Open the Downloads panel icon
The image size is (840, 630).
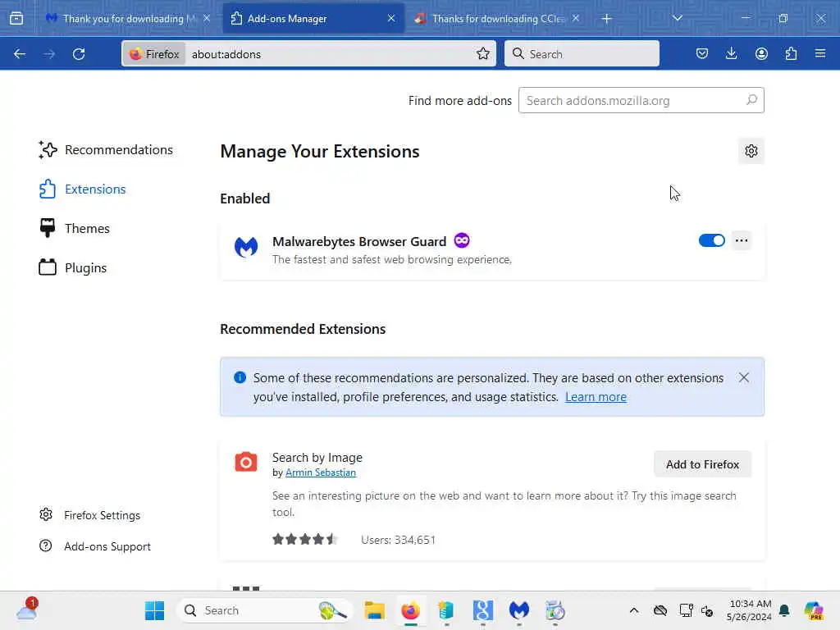click(x=731, y=53)
